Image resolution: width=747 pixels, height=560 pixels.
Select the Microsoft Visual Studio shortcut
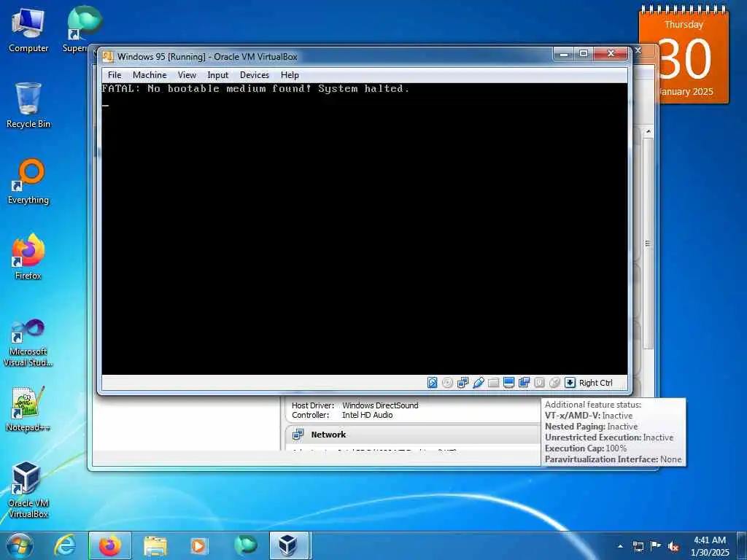[x=28, y=343]
